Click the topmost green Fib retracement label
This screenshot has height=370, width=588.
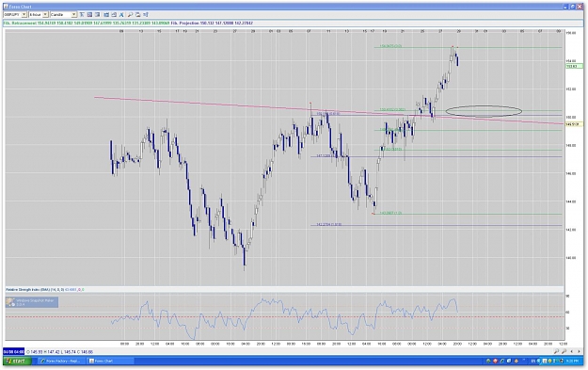[390, 46]
